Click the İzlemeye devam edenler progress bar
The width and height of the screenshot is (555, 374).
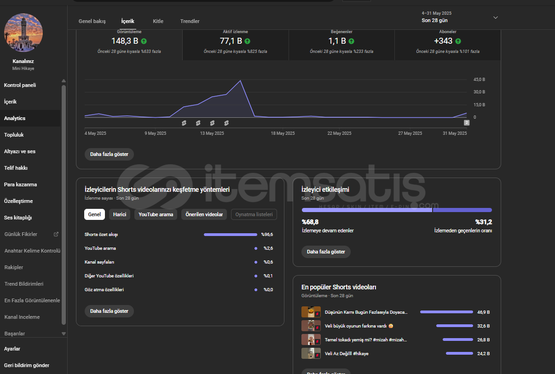[x=367, y=210]
